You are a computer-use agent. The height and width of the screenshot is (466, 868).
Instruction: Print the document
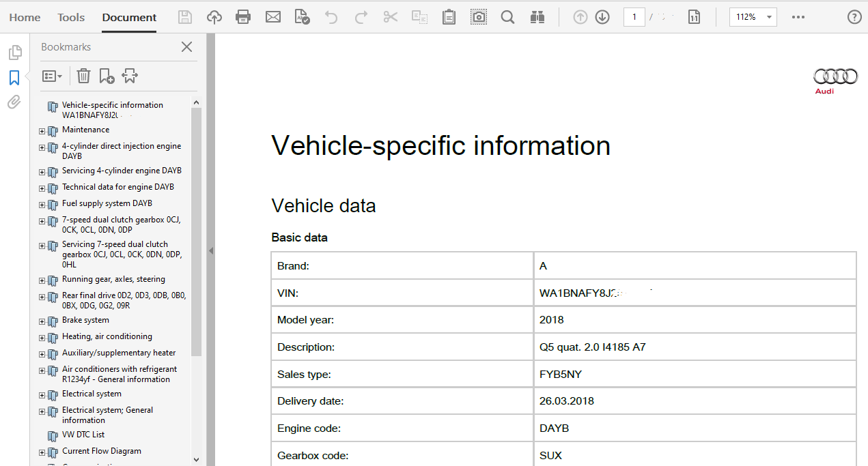click(x=243, y=17)
